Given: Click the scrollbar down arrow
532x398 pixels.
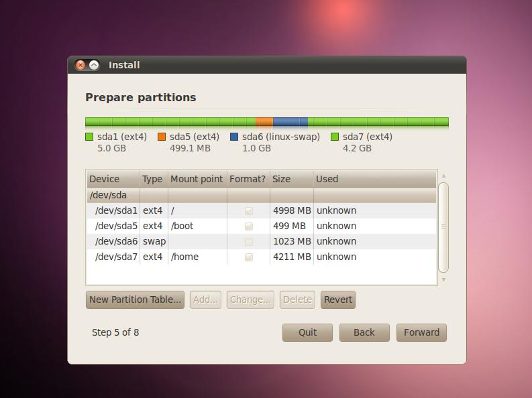Looking at the screenshot, I should (443, 280).
